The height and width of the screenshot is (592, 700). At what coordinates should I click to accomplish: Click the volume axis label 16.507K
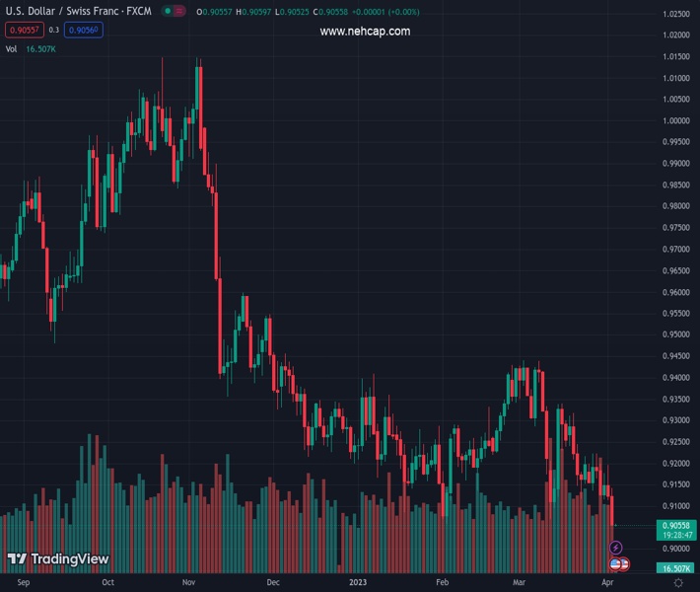676,568
